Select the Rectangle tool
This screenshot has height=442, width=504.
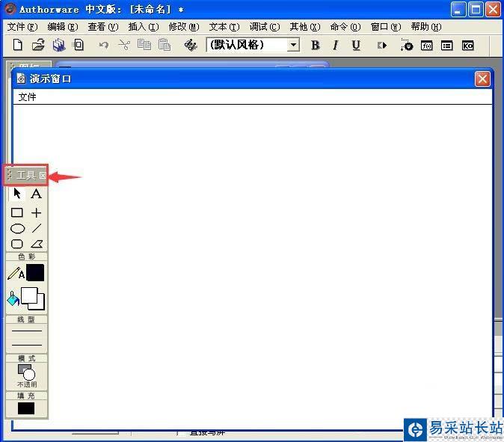(17, 213)
